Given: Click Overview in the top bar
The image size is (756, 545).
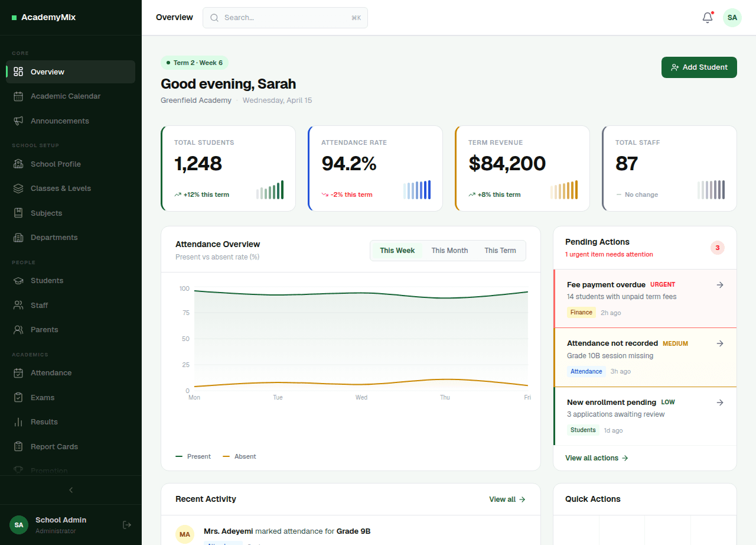Looking at the screenshot, I should click(x=174, y=17).
